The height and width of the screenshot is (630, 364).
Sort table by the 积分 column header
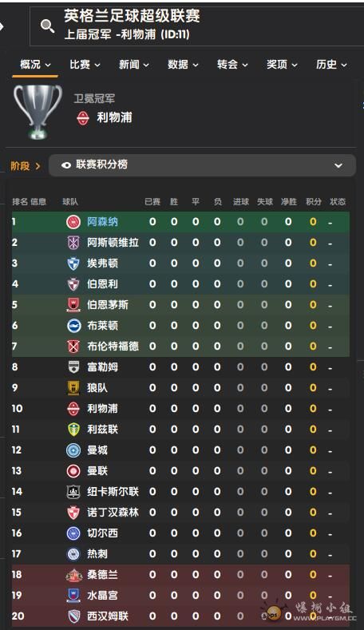[314, 202]
